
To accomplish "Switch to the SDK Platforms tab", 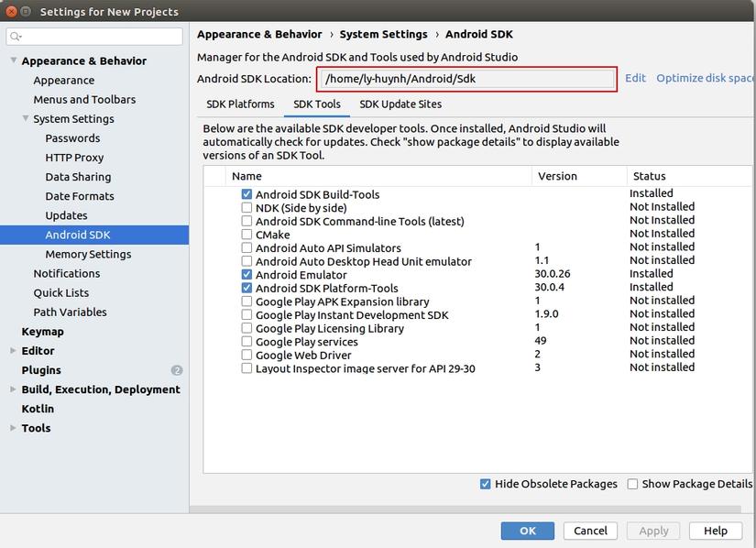I will (240, 104).
